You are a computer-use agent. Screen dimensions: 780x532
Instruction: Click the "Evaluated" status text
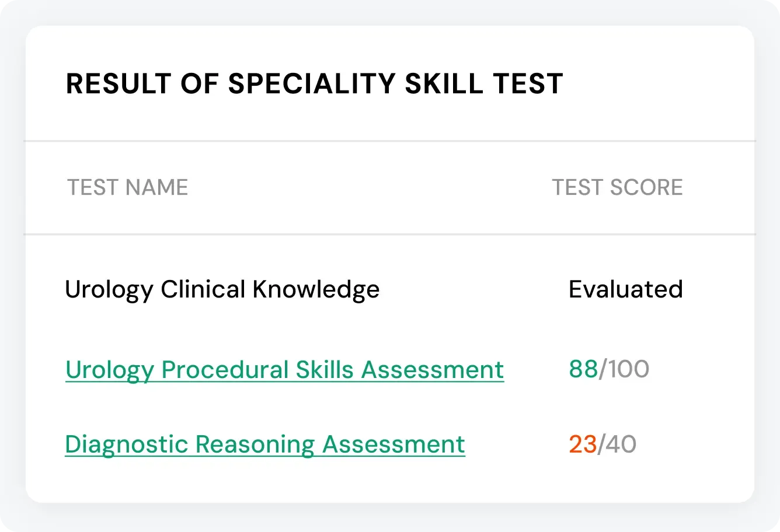(x=625, y=289)
